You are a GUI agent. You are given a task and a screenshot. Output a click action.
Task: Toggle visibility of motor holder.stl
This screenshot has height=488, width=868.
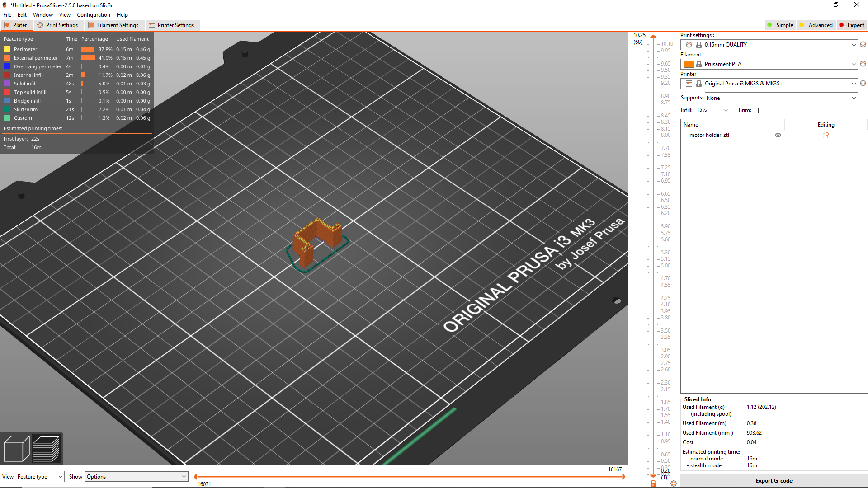click(x=778, y=135)
